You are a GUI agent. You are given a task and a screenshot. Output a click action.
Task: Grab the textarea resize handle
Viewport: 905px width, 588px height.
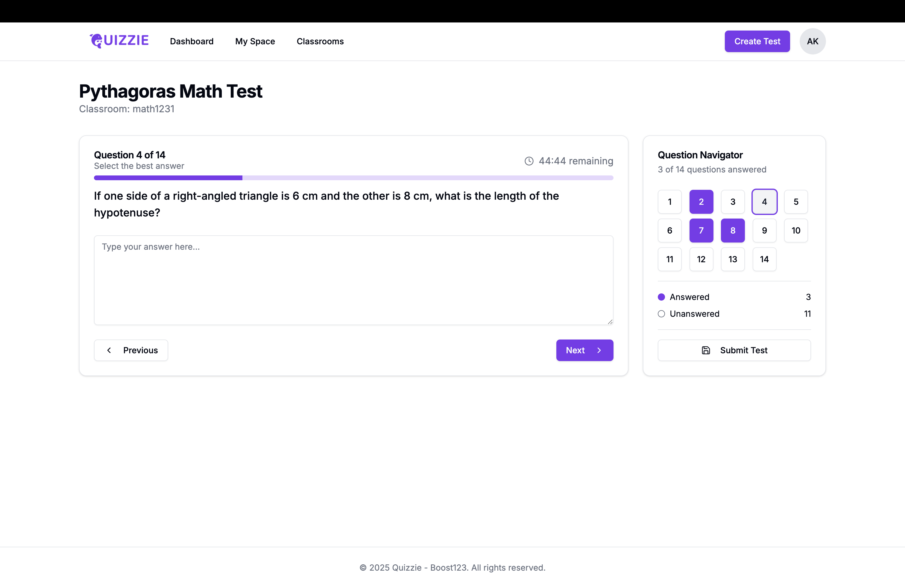pyautogui.click(x=610, y=322)
